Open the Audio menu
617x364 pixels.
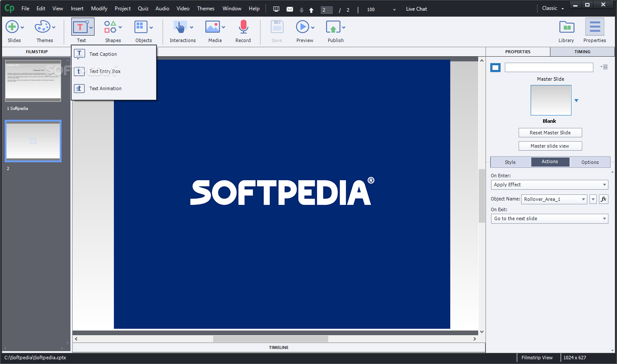coord(162,9)
